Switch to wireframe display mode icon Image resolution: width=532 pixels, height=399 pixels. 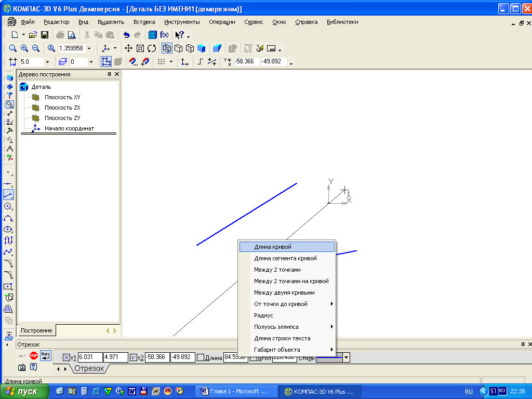coord(167,48)
